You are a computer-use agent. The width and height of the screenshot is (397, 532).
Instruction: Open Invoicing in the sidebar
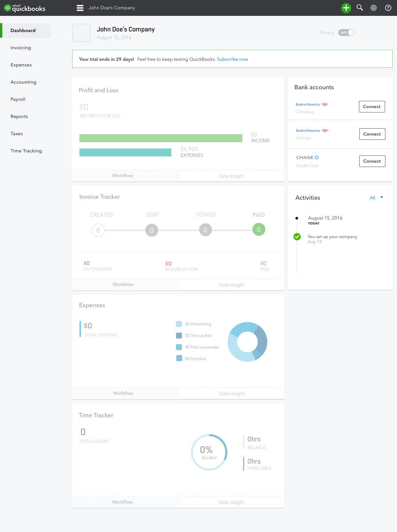coord(21,48)
